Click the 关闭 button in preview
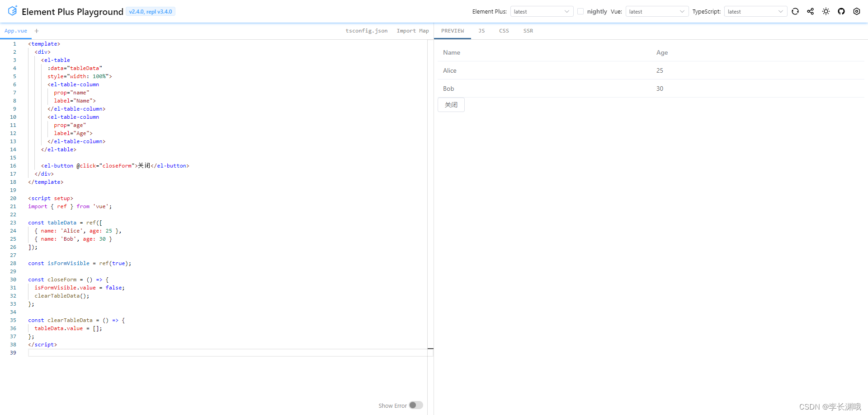Screen dimensions: 868x415 click(x=451, y=105)
